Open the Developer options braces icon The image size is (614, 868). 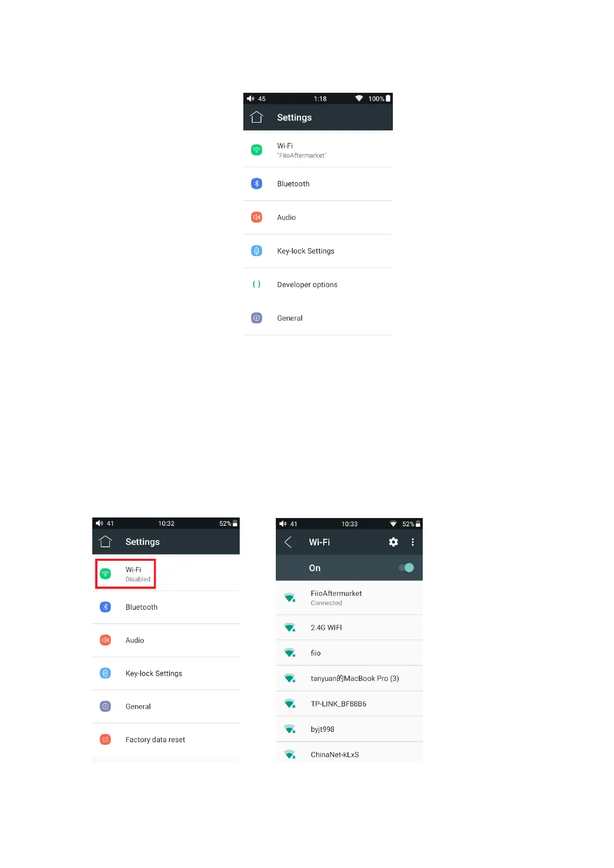pyautogui.click(x=257, y=284)
